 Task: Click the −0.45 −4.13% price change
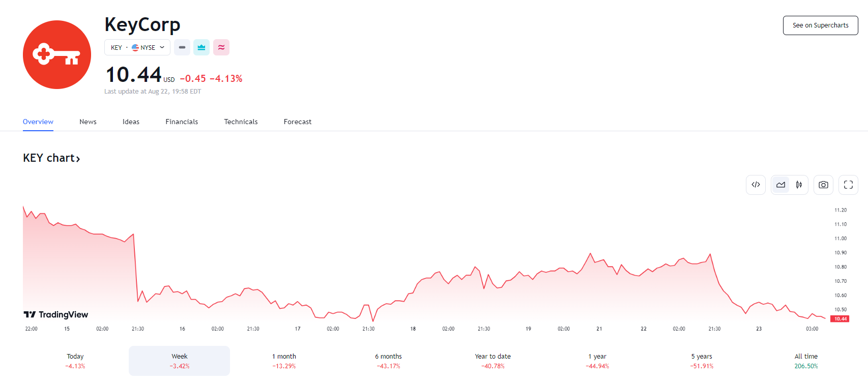click(211, 78)
